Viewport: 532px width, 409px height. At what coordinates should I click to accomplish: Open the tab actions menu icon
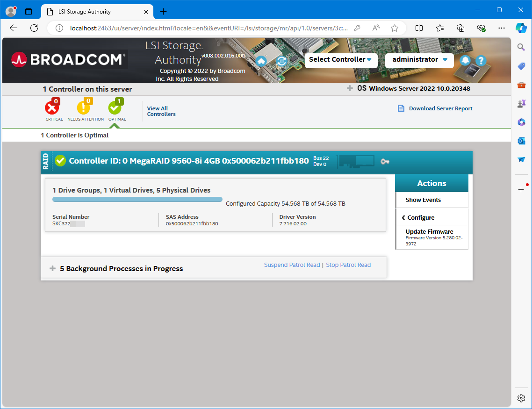coord(29,12)
